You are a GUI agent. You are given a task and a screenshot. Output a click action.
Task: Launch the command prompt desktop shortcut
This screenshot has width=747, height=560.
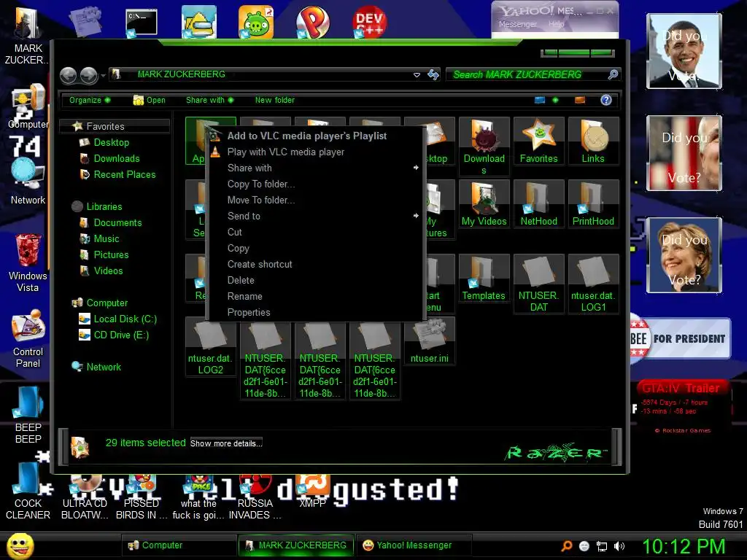point(142,23)
